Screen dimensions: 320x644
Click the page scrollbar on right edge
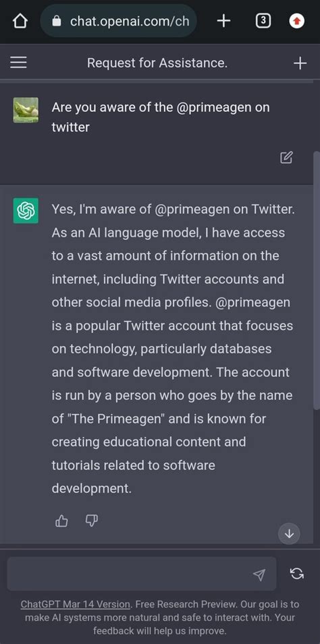coord(317,280)
